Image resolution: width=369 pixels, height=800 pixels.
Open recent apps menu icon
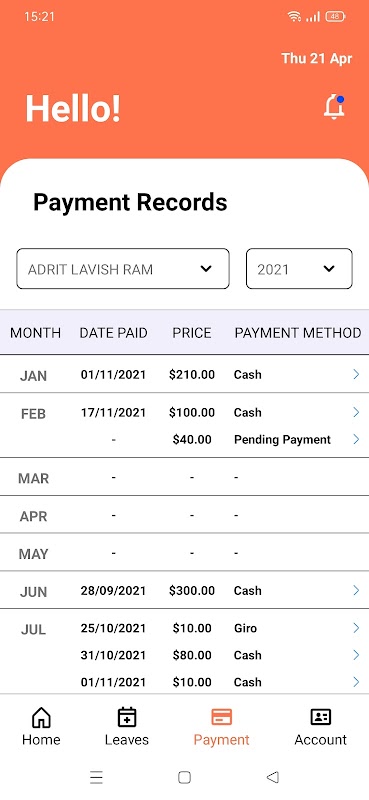[x=96, y=777]
